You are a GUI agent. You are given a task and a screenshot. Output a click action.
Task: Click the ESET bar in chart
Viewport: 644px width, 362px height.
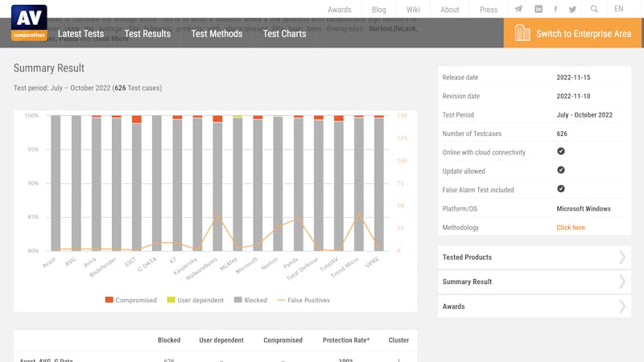click(136, 183)
